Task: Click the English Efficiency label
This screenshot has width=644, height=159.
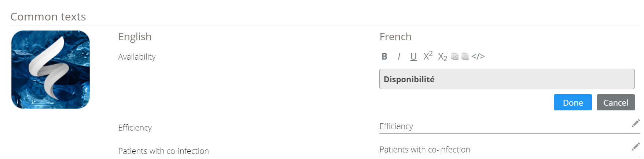Action: click(135, 128)
